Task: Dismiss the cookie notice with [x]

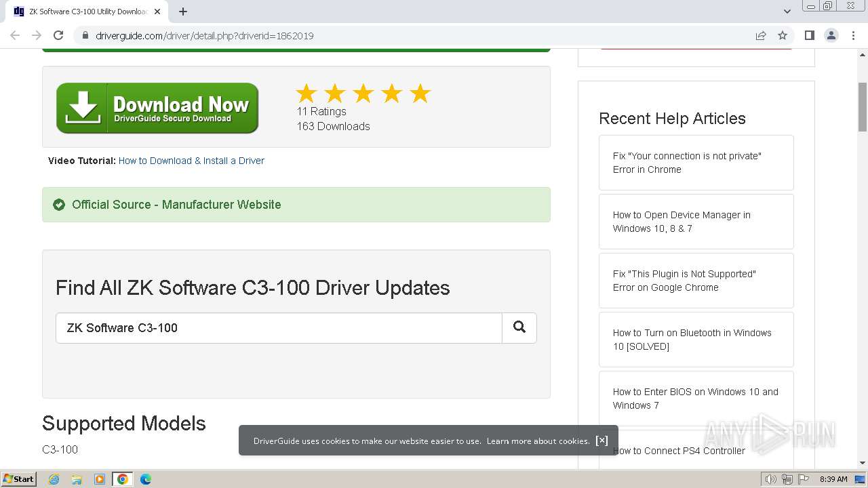Action: tap(601, 441)
